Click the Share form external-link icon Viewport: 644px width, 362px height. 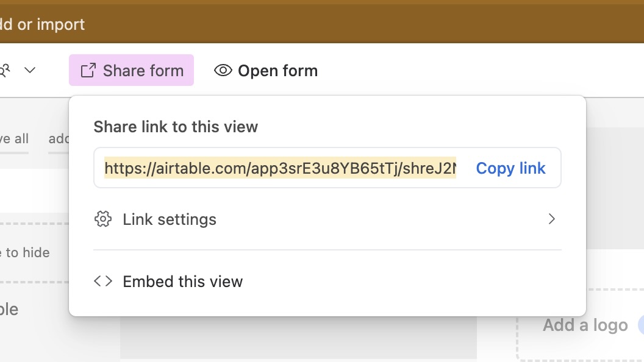[x=88, y=71]
